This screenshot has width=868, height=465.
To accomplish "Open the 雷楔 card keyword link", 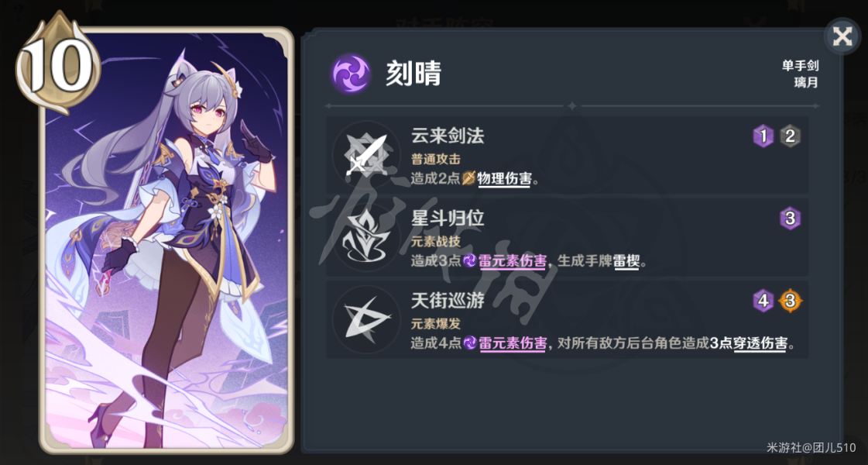I will [626, 260].
